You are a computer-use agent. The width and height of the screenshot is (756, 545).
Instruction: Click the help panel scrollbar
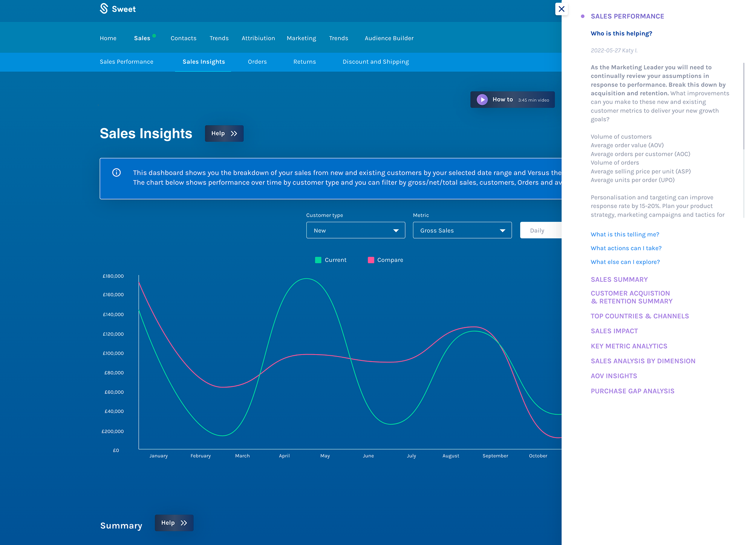(743, 106)
